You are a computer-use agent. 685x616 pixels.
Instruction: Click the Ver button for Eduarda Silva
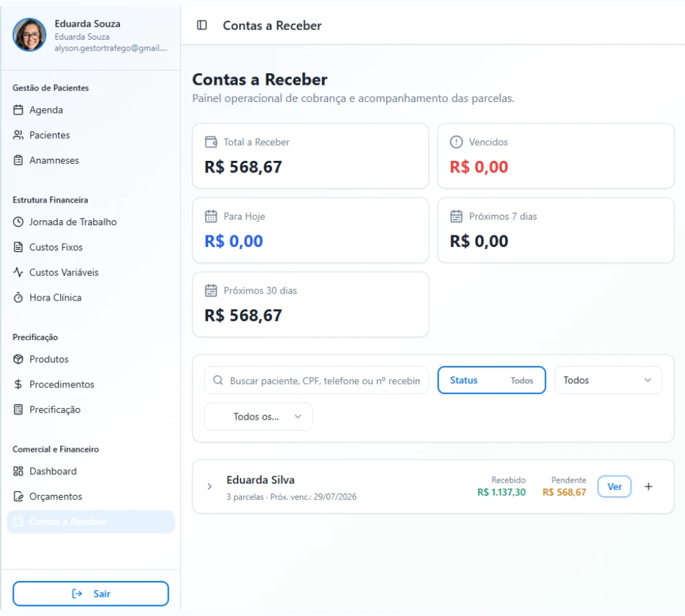(614, 487)
